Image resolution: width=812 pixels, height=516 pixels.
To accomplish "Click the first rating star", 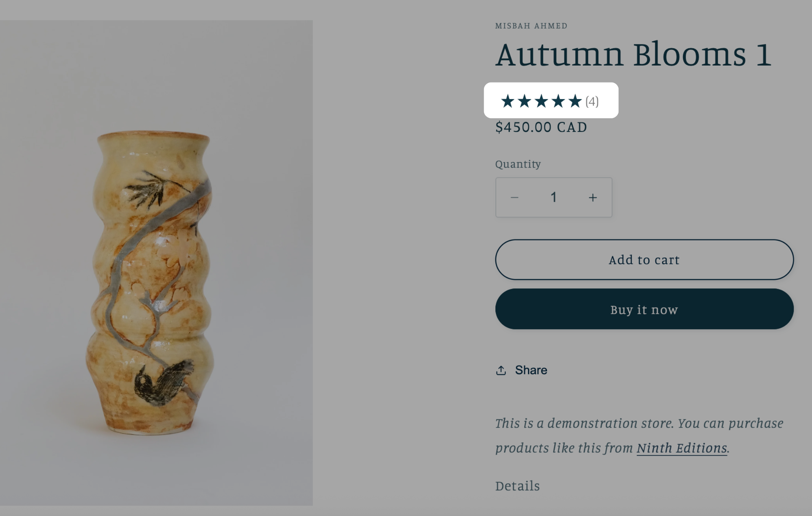I will [x=508, y=101].
